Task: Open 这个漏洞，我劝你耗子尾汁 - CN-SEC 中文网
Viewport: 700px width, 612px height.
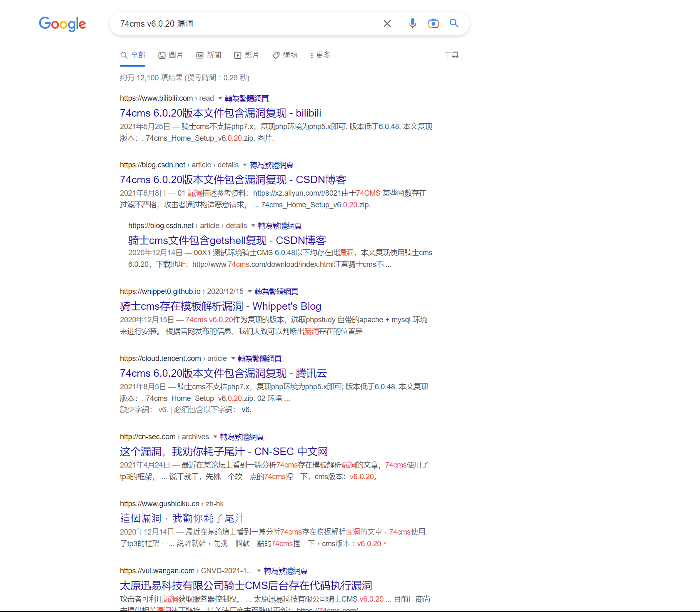Action: coord(224,451)
